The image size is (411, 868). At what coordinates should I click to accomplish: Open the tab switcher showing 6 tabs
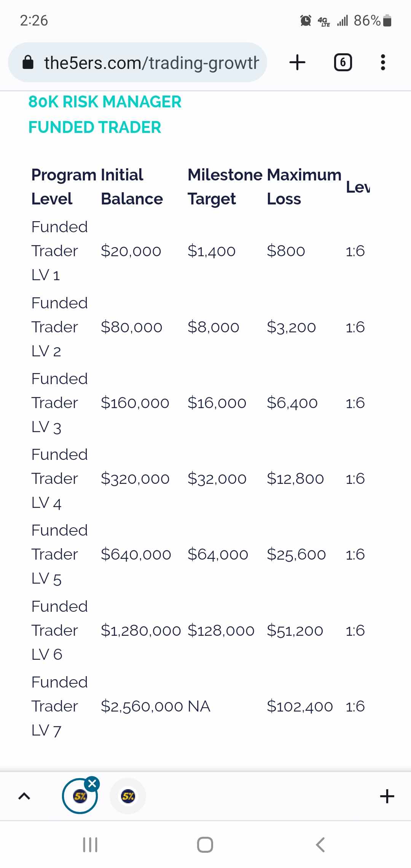point(343,62)
